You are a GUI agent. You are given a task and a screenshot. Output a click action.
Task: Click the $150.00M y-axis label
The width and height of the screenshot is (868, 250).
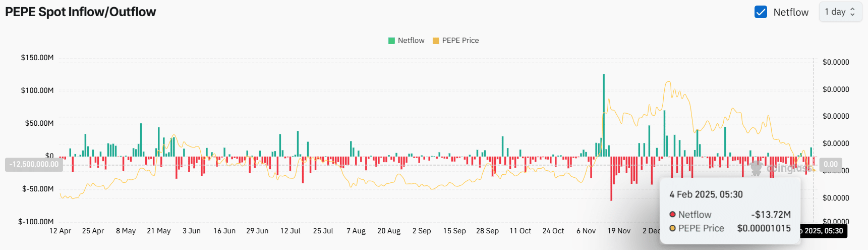[x=37, y=58]
